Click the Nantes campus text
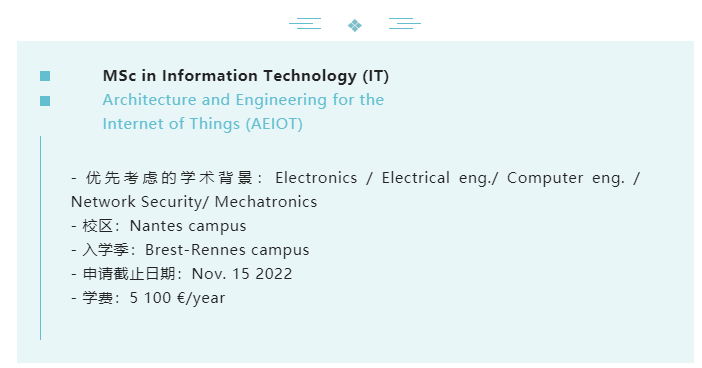Viewport: 702px width, 368px height. 188,226
